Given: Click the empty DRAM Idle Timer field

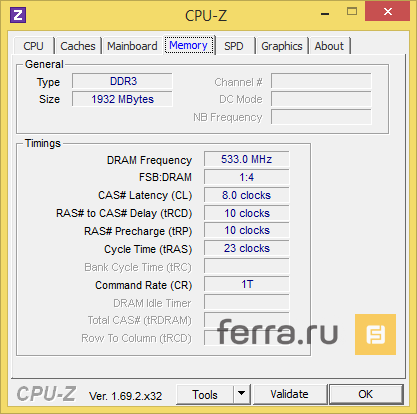Looking at the screenshot, I should [247, 302].
